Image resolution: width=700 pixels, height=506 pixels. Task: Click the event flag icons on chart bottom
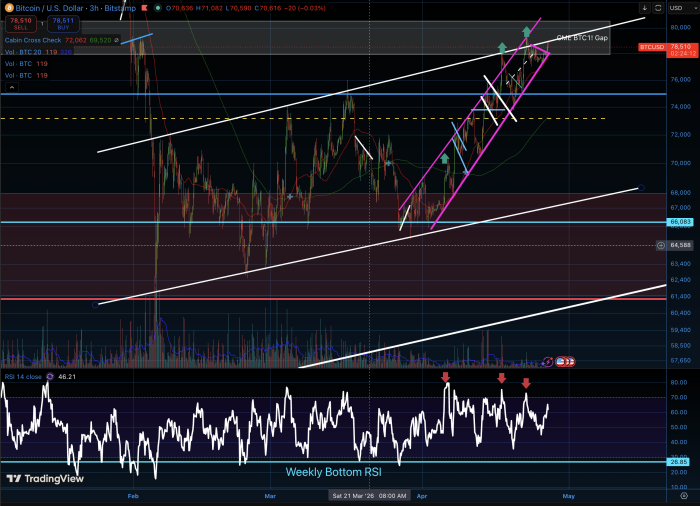tap(561, 360)
